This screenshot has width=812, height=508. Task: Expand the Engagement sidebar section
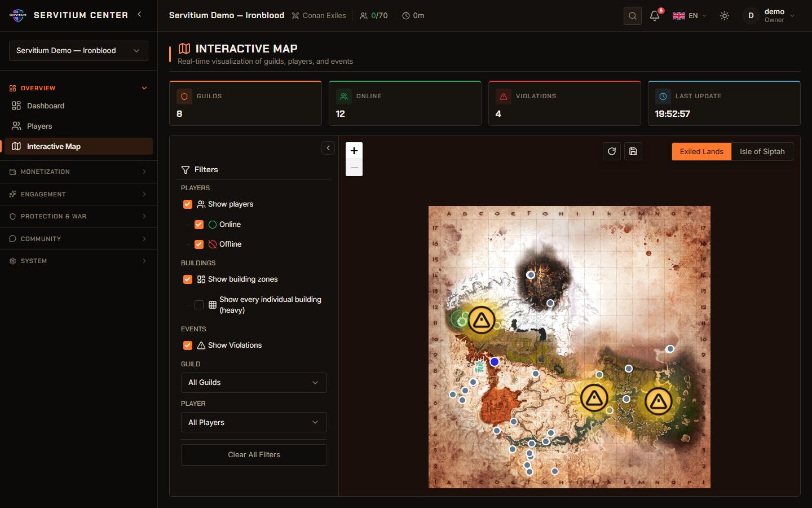click(x=78, y=194)
